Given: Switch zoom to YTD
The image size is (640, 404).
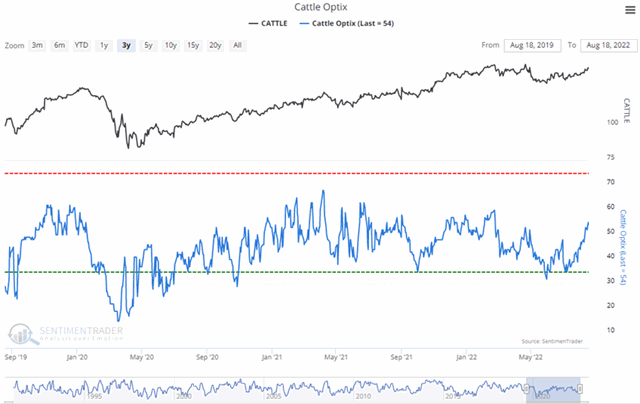Looking at the screenshot, I should point(82,45).
